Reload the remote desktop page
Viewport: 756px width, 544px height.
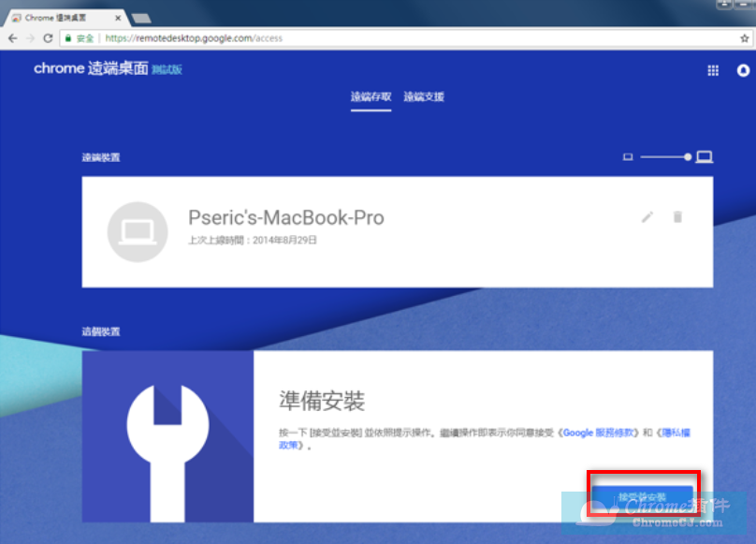48,38
